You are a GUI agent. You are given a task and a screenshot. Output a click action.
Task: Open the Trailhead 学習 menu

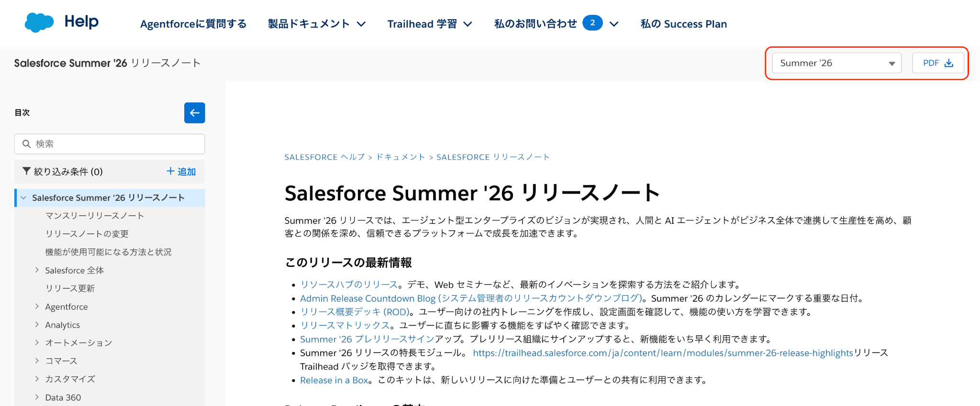pyautogui.click(x=430, y=24)
